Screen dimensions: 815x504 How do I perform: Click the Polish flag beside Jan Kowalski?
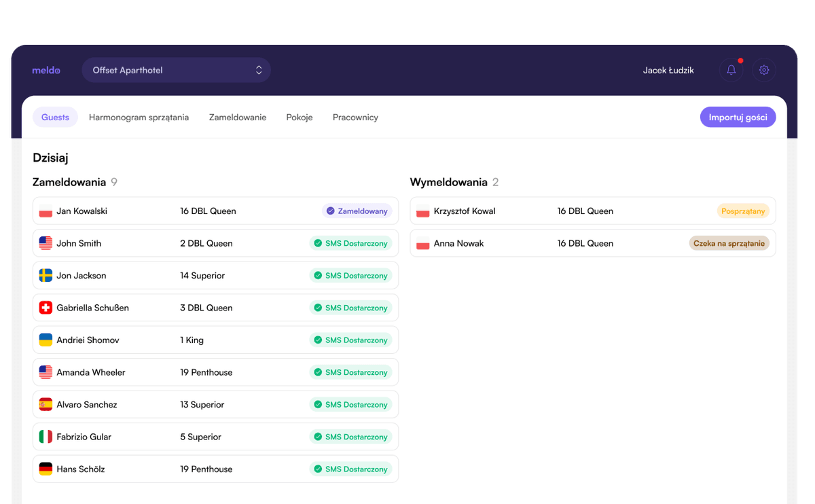coord(45,211)
